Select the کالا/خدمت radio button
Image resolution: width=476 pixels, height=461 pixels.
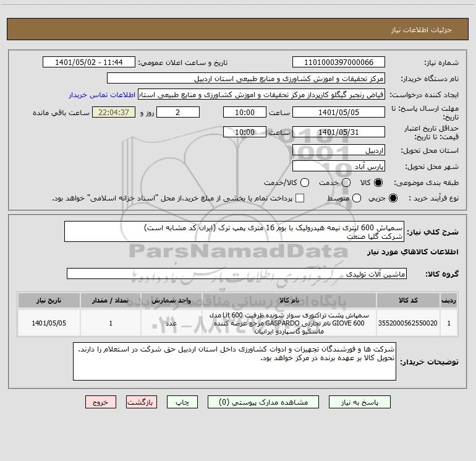(x=305, y=183)
